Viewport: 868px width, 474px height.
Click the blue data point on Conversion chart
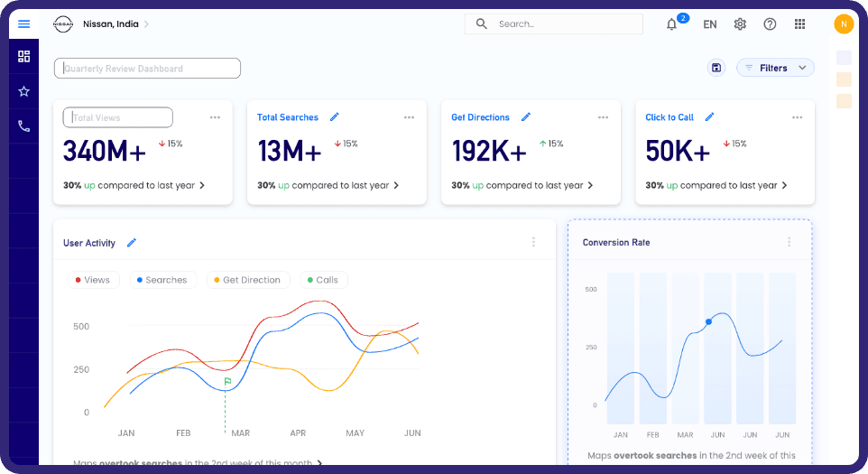coord(708,321)
